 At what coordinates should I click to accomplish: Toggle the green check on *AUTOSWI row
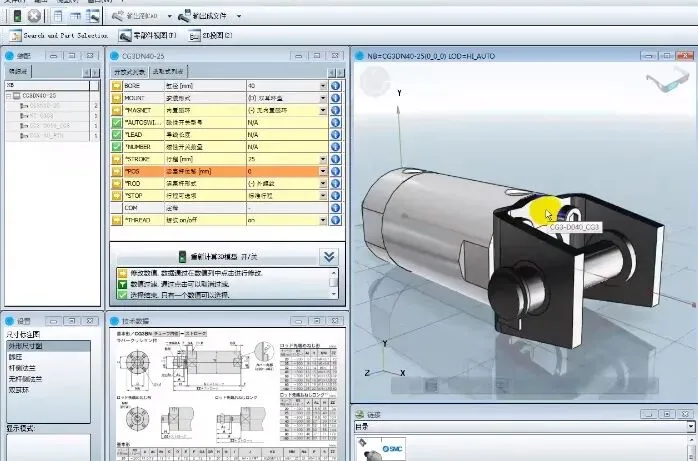point(117,122)
